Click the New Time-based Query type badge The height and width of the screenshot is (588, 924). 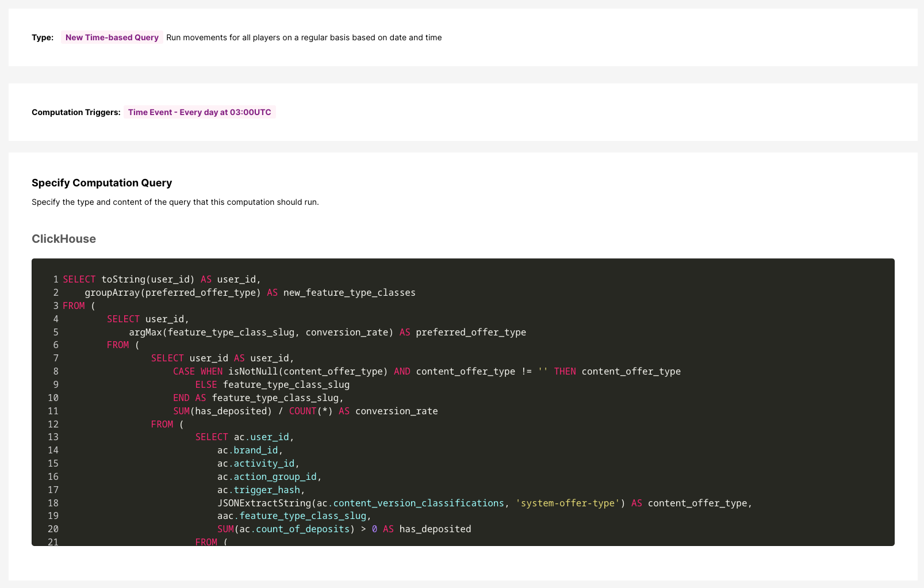click(x=112, y=37)
